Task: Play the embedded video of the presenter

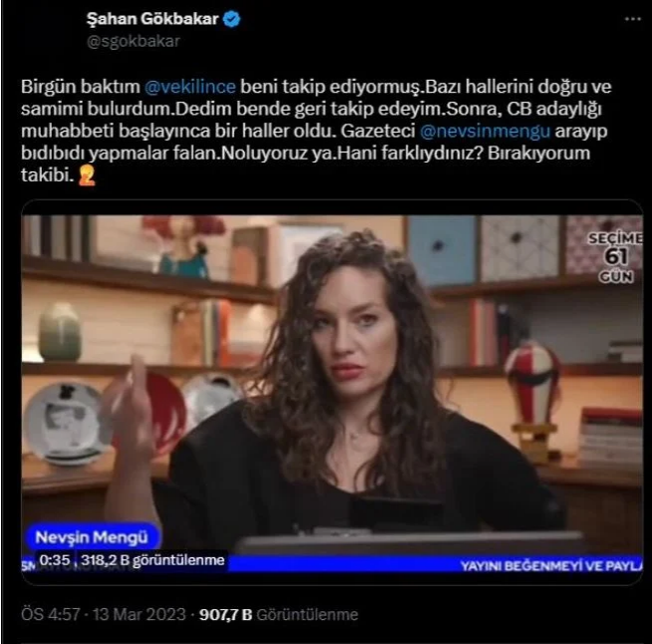Action: pyautogui.click(x=332, y=393)
